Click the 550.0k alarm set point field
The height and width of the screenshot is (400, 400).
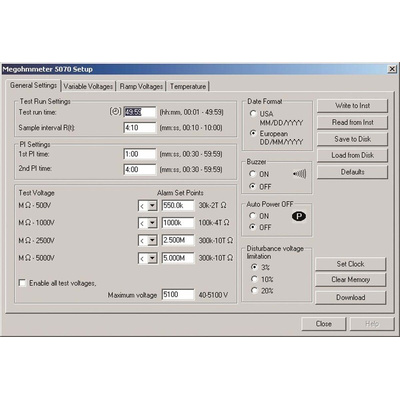click(x=178, y=206)
